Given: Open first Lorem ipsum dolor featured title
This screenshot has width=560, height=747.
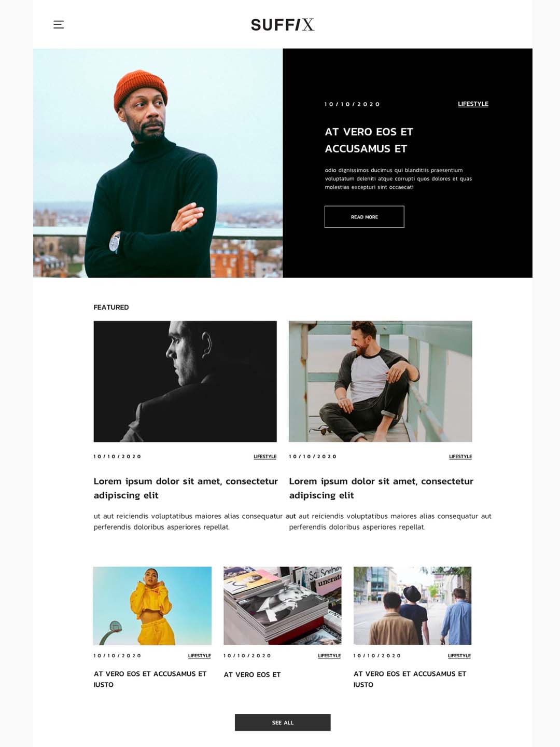Looking at the screenshot, I should tap(186, 488).
